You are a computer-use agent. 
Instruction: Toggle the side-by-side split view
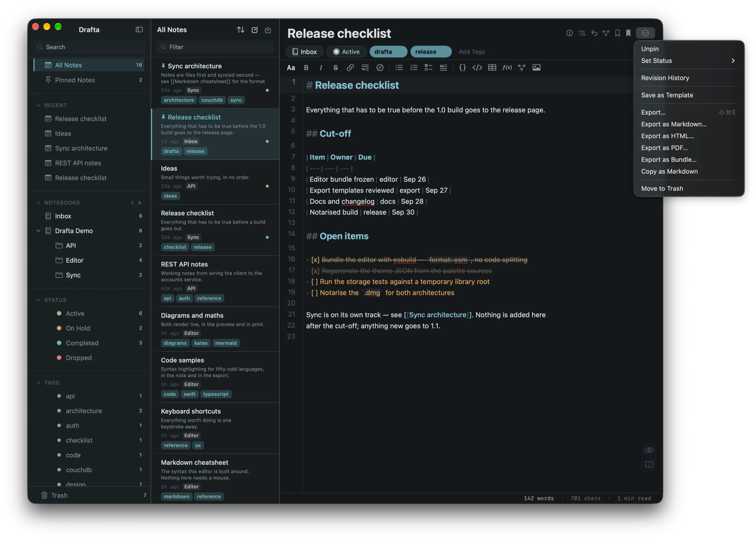click(x=649, y=464)
